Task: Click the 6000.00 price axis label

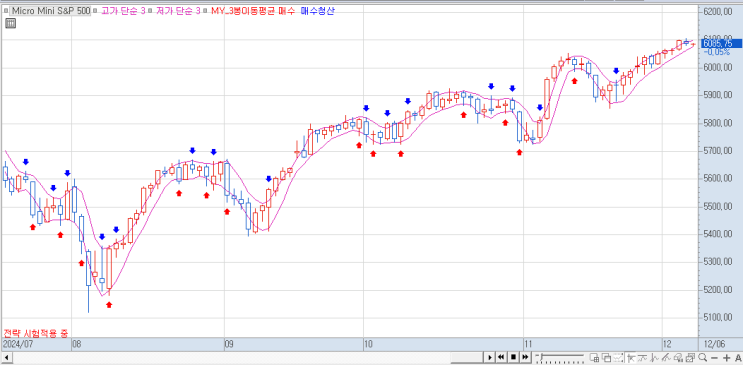Action: click(719, 68)
